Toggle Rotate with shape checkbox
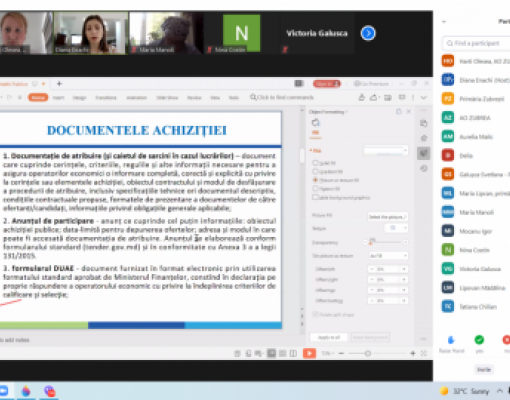The height and width of the screenshot is (400, 510). (x=315, y=314)
